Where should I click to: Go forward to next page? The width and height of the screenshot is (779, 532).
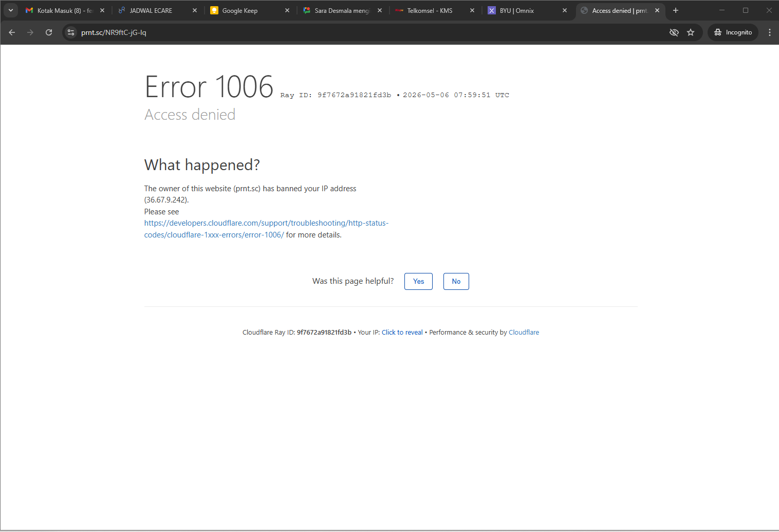click(x=30, y=32)
